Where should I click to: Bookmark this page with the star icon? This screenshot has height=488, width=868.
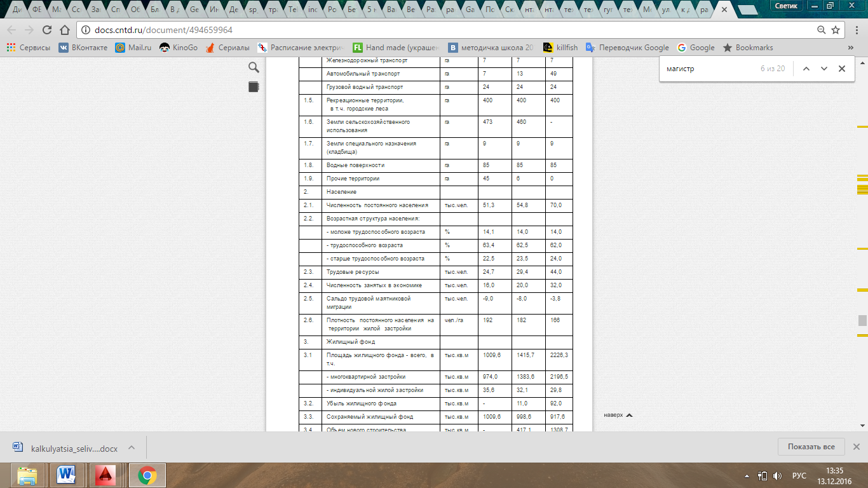[x=837, y=30]
